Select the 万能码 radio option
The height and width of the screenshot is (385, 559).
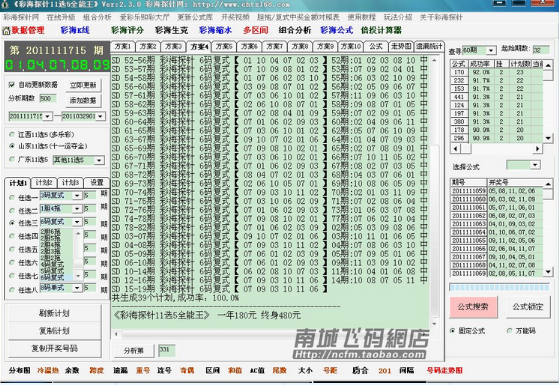coord(509,331)
